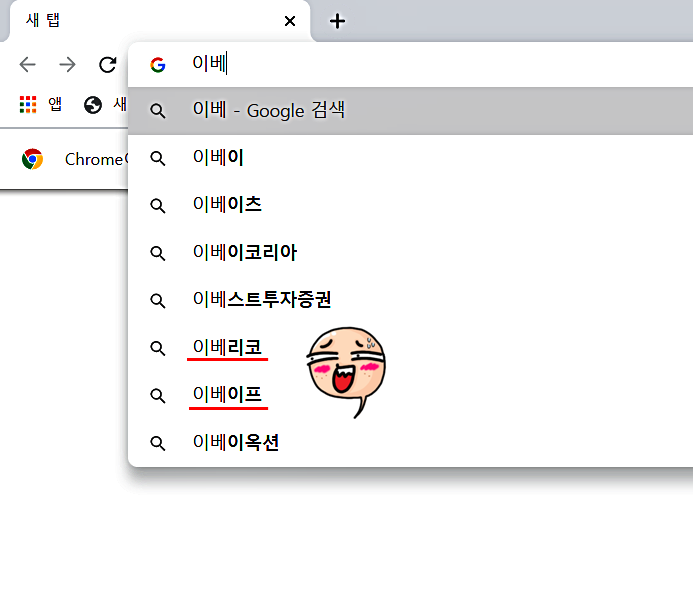Image resolution: width=693 pixels, height=597 pixels.
Task: Click the underlined 이베이프 suggestion
Action: click(x=227, y=395)
